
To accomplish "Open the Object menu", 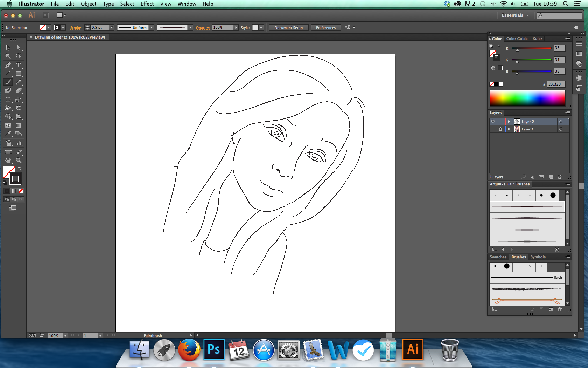I will point(88,4).
